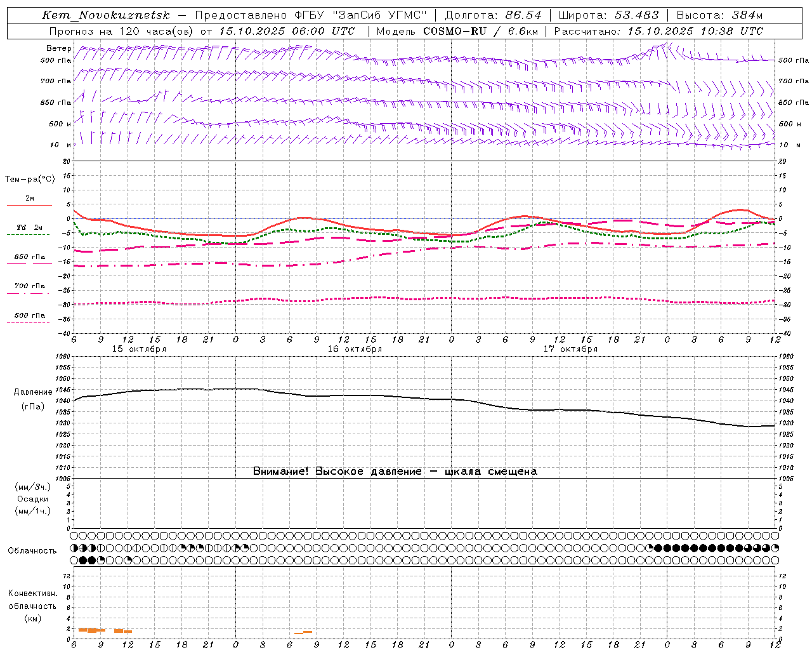The height and width of the screenshot is (650, 812).
Task: Click the 700 гПа wind label on left
Action: 56,81
